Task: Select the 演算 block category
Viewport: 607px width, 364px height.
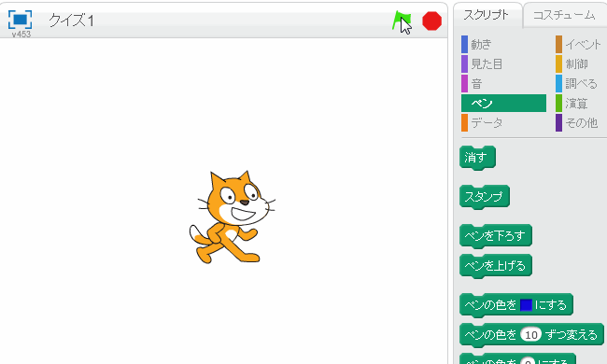Action: pyautogui.click(x=576, y=104)
